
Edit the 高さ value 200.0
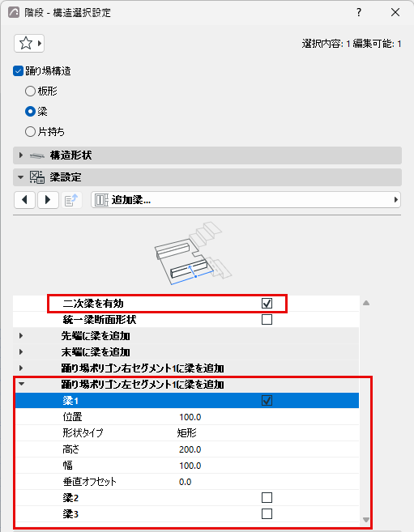190,449
